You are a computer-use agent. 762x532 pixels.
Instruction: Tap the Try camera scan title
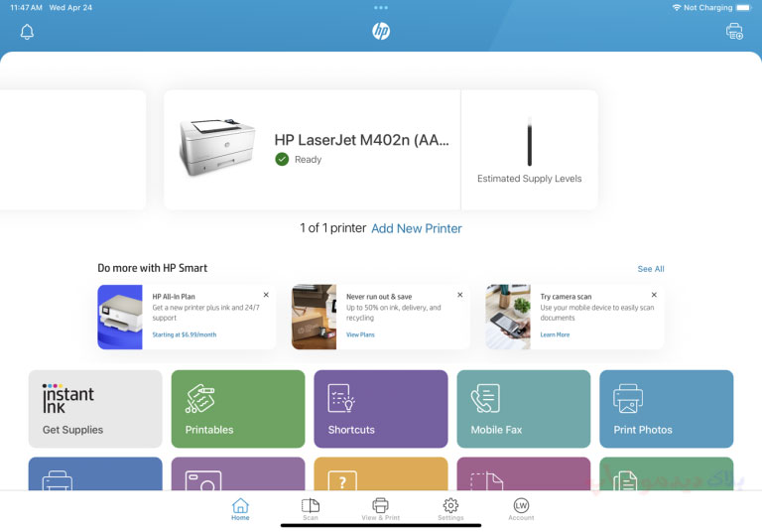click(566, 297)
